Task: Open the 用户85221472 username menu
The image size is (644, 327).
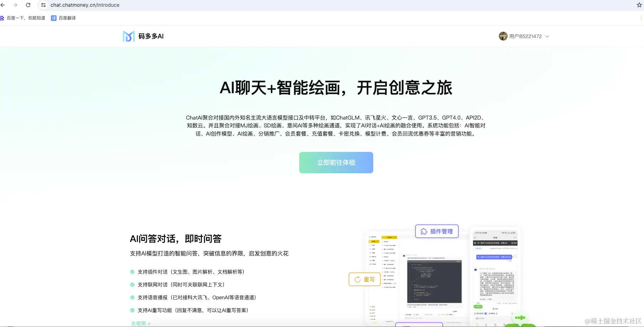Action: coord(525,36)
